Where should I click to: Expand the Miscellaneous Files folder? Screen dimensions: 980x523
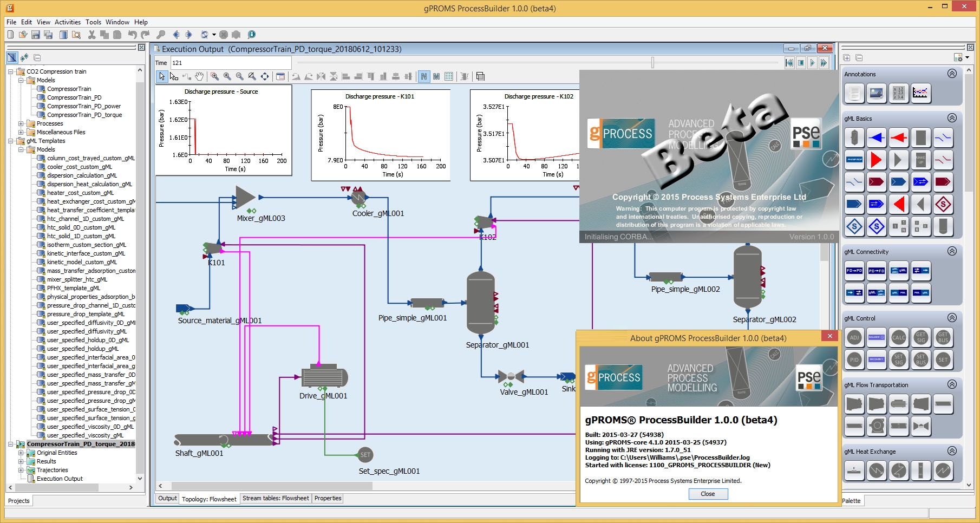(x=21, y=132)
